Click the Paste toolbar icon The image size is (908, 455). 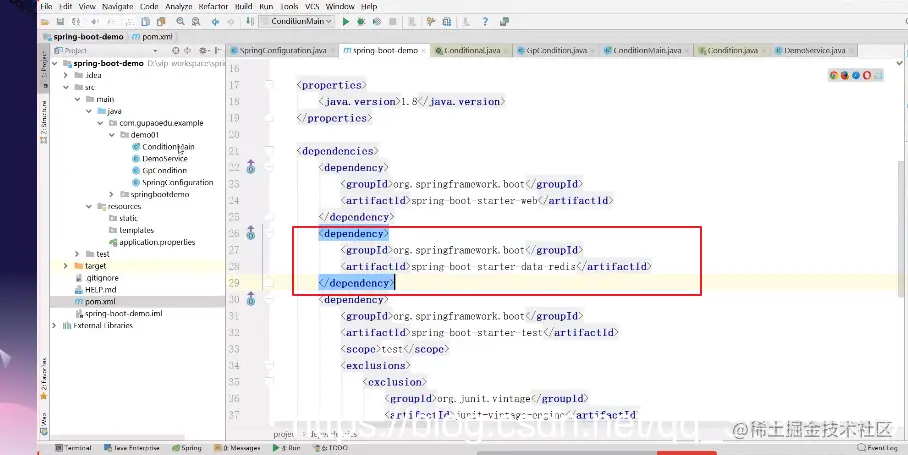point(161,21)
